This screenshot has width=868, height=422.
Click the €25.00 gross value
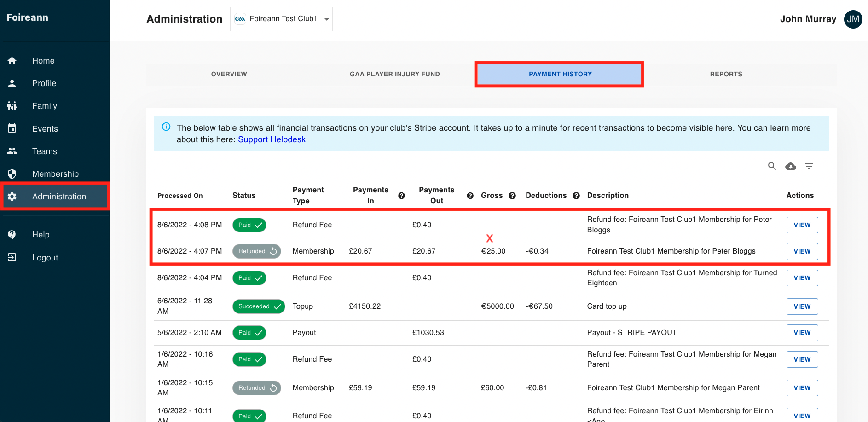(493, 251)
